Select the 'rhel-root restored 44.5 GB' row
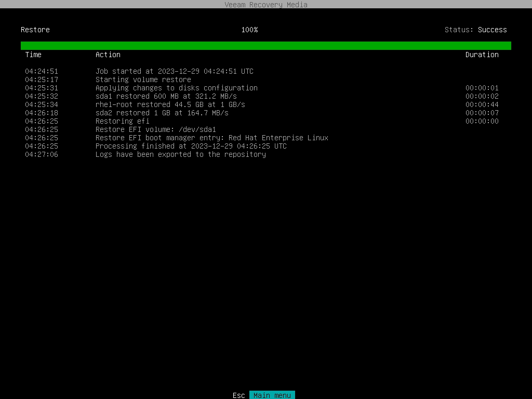The height and width of the screenshot is (399, 532). (170, 104)
